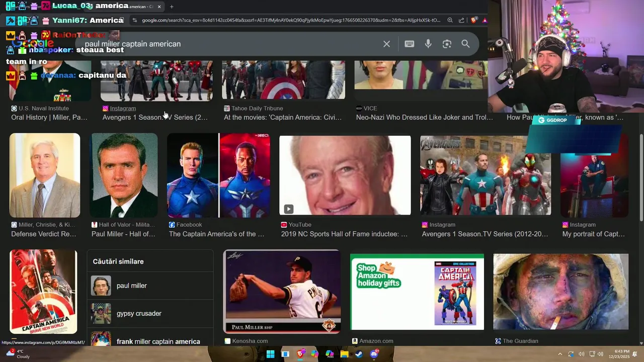
Task: Open Brave Shields lion icon
Action: [x=473, y=20]
